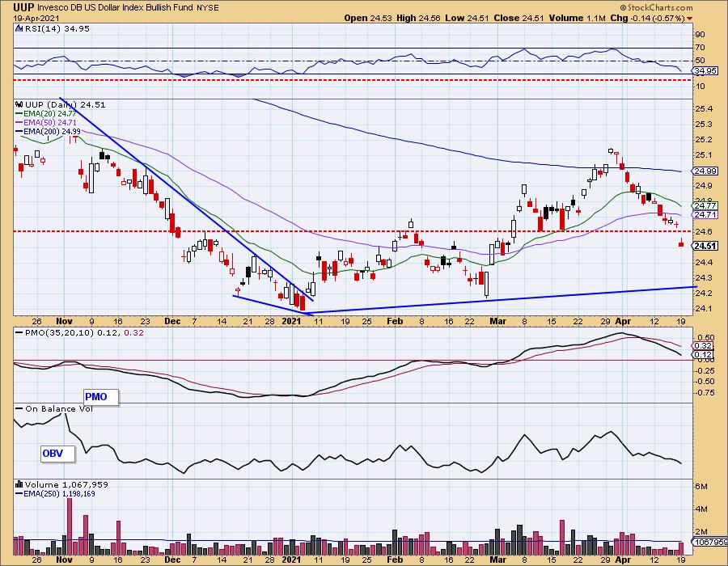Screen dimensions: 728x566
Task: Click the 'Close 24.51' value in the header
Action: click(518, 18)
